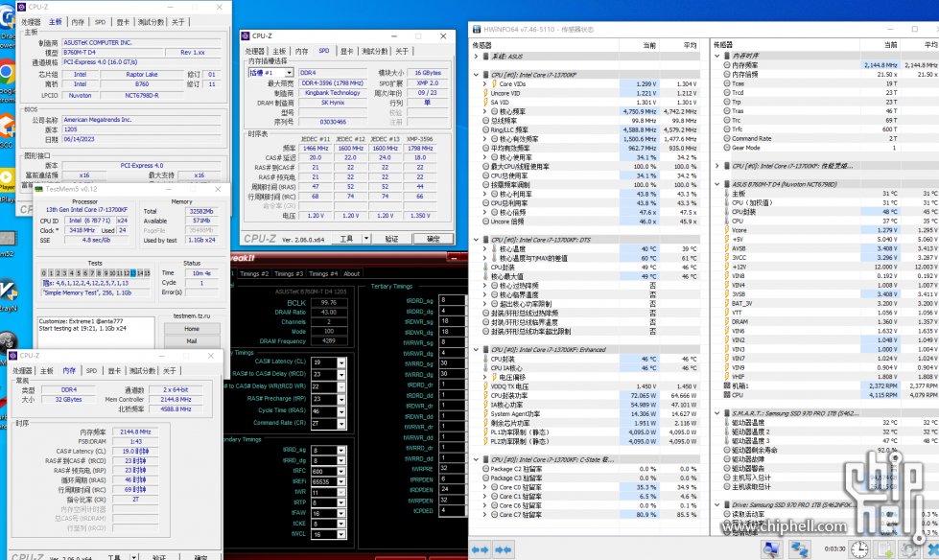Click the DRAM Frequency field in MemTweakIt
Image resolution: width=939 pixels, height=560 pixels.
(x=329, y=340)
